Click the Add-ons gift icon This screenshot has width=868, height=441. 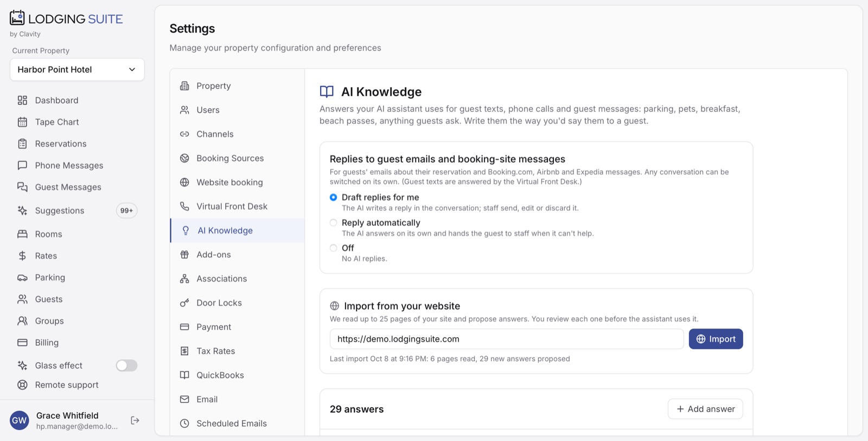point(184,255)
